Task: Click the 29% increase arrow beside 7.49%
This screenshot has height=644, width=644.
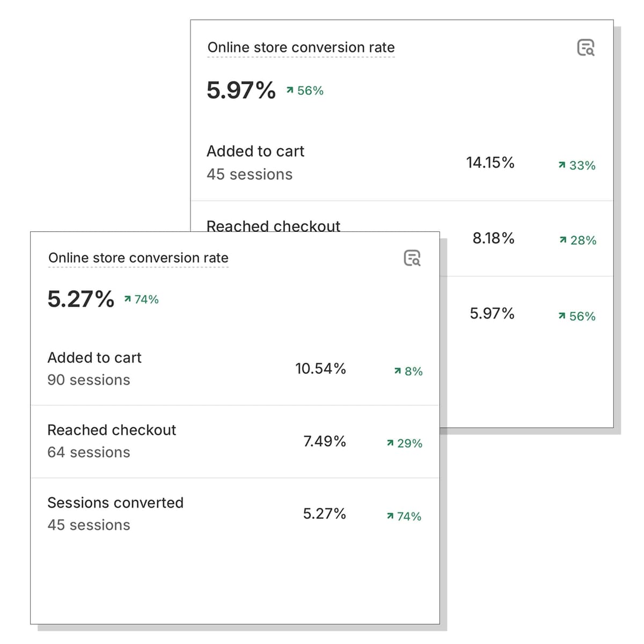Action: point(404,443)
